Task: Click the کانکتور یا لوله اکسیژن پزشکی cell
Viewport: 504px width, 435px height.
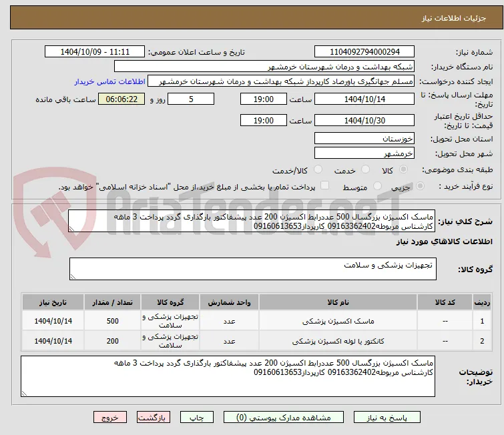Action: (x=338, y=341)
